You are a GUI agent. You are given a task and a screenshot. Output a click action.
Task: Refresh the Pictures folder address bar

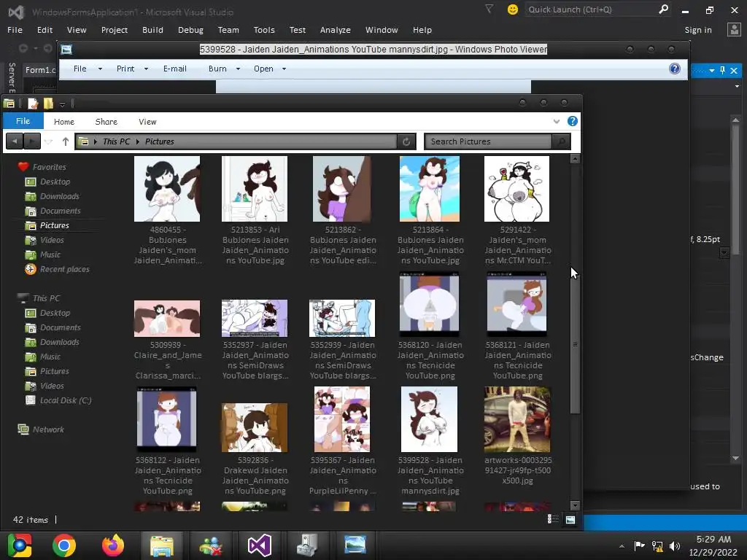(x=406, y=141)
